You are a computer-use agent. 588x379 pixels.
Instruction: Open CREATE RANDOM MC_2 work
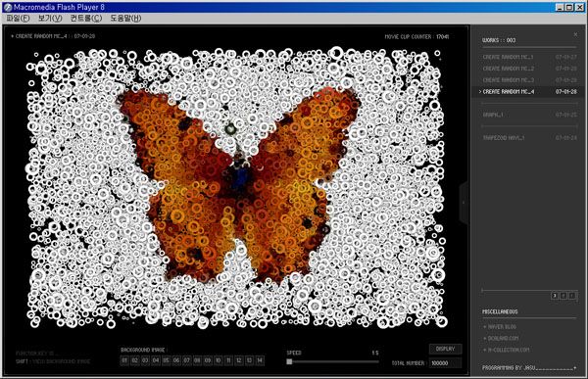click(x=529, y=69)
